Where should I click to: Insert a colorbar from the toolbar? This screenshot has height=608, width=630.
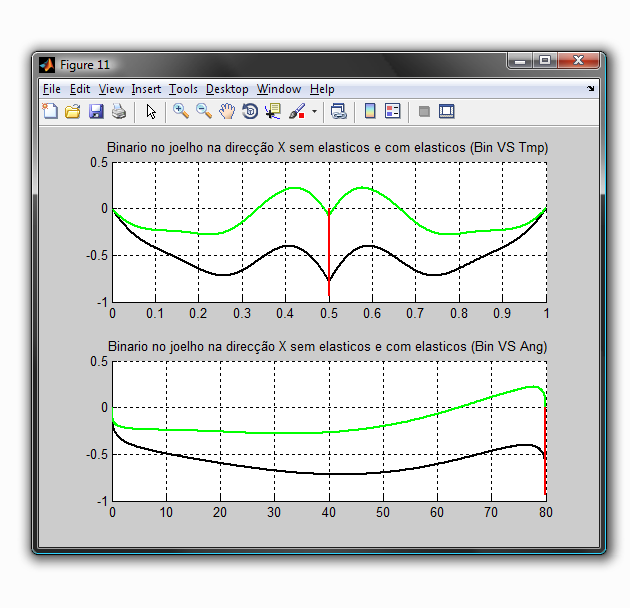point(370,111)
